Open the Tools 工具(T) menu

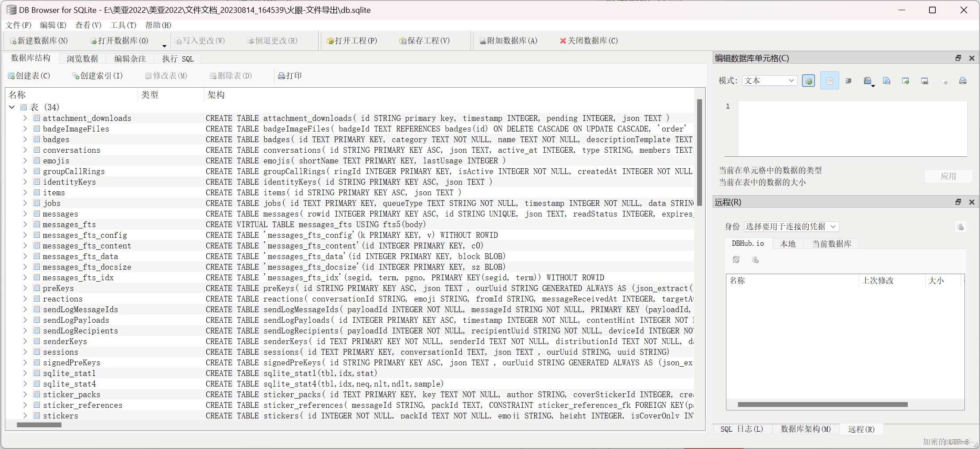coord(123,25)
